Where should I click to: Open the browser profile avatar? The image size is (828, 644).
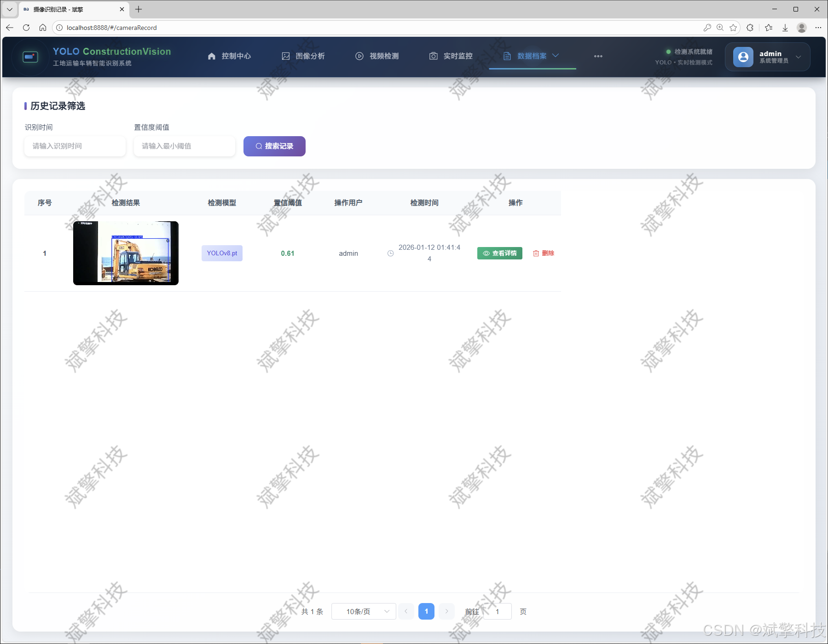(x=802, y=28)
